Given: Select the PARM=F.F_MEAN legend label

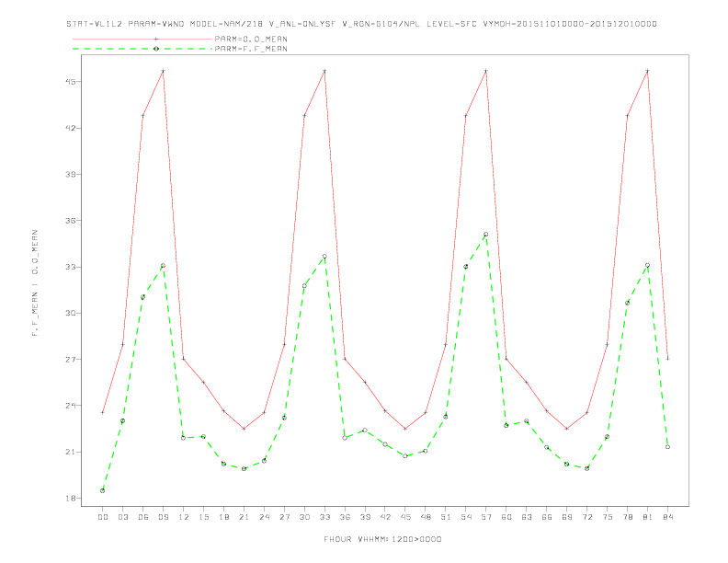Looking at the screenshot, I should pyautogui.click(x=251, y=49).
